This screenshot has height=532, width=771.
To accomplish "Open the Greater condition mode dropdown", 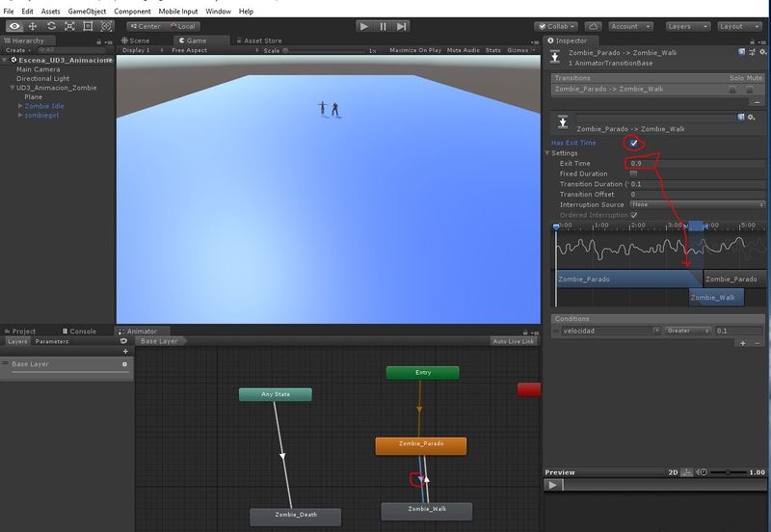I will coord(687,331).
